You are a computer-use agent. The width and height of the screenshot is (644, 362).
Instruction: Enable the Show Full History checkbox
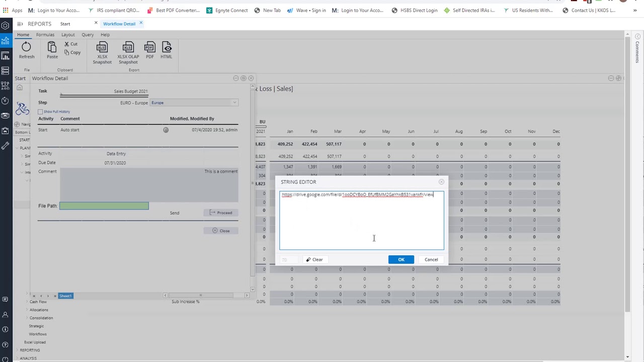[x=40, y=112]
